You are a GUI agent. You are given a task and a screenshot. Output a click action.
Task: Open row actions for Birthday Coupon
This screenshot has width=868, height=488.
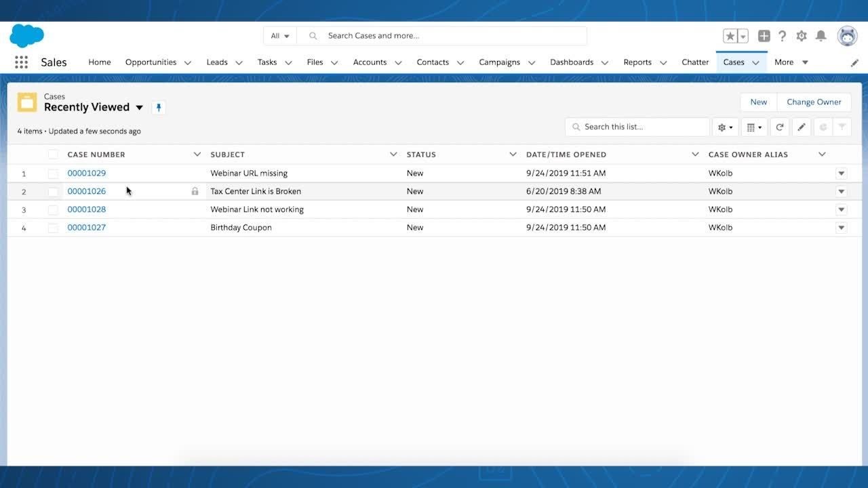tap(842, 228)
